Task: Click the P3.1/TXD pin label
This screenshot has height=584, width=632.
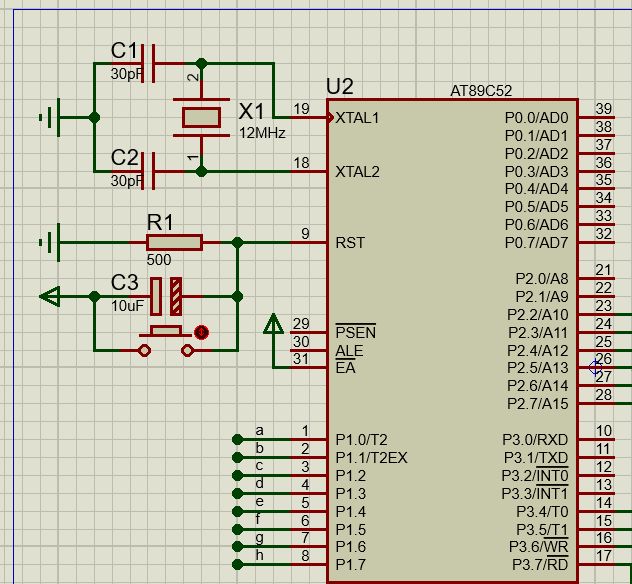Action: (536, 458)
